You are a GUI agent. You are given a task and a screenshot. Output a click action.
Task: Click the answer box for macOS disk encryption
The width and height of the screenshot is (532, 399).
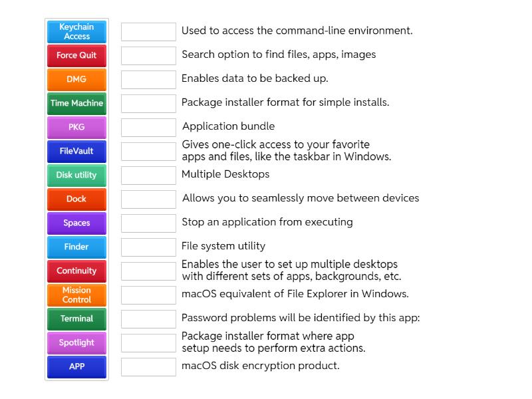point(148,367)
